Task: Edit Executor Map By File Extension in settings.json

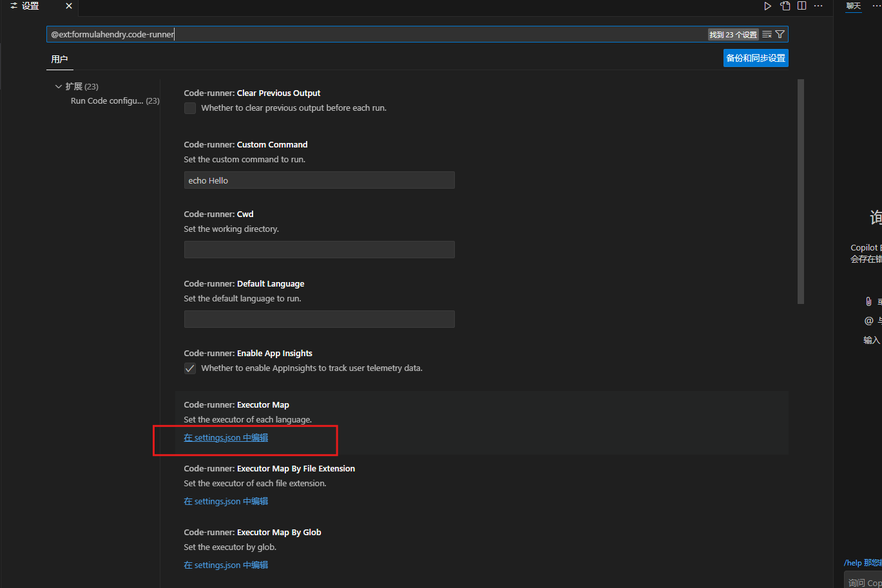Action: 226,501
